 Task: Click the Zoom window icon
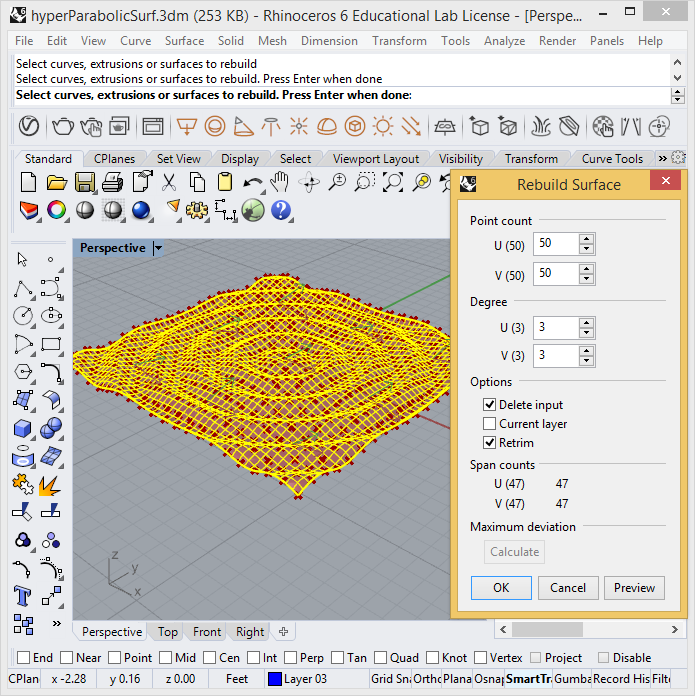pos(364,182)
